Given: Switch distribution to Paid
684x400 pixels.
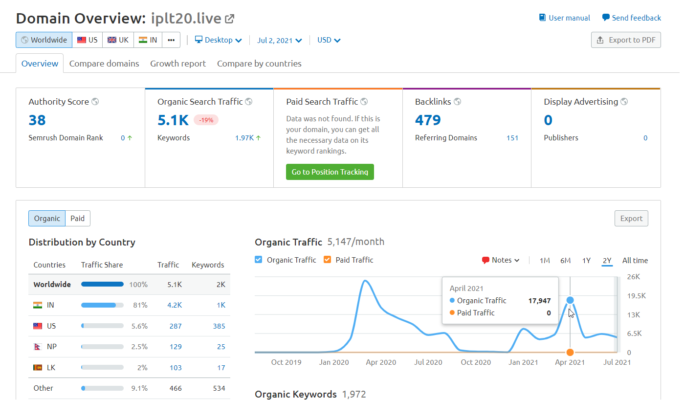Looking at the screenshot, I should (x=78, y=219).
